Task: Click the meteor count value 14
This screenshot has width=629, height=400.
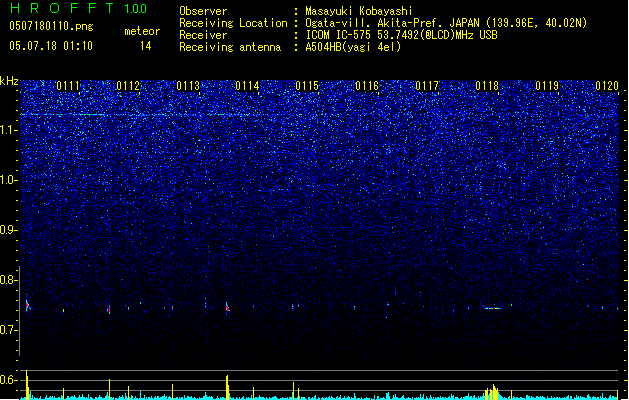Action: click(146, 46)
